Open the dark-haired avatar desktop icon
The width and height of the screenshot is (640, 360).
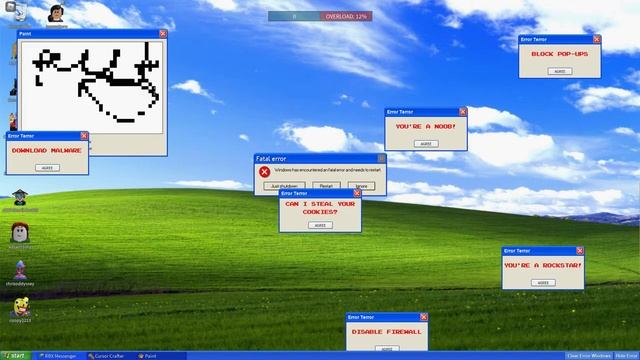tap(56, 13)
